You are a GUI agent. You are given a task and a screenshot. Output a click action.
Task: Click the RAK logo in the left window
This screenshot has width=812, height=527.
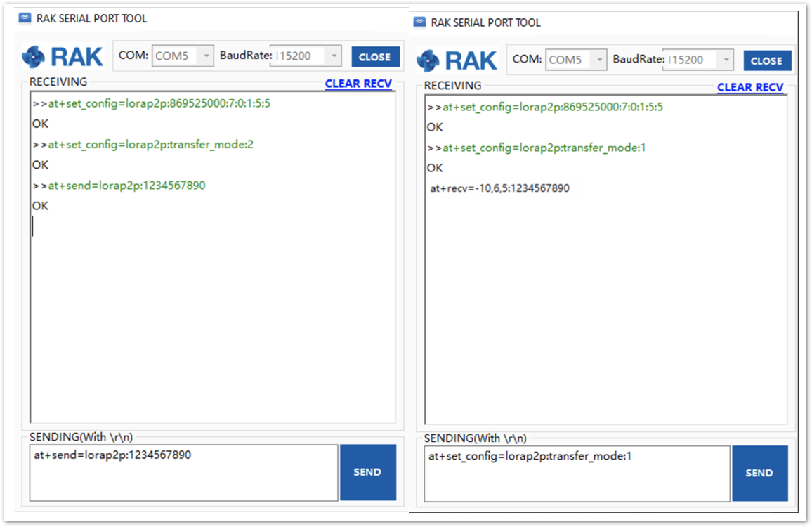[62, 56]
